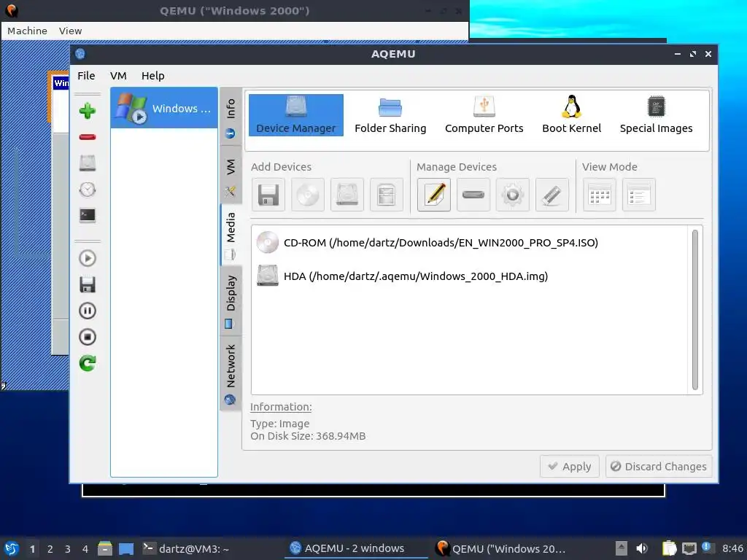Switch to the Display vertical tab
The image size is (747, 560).
(231, 301)
